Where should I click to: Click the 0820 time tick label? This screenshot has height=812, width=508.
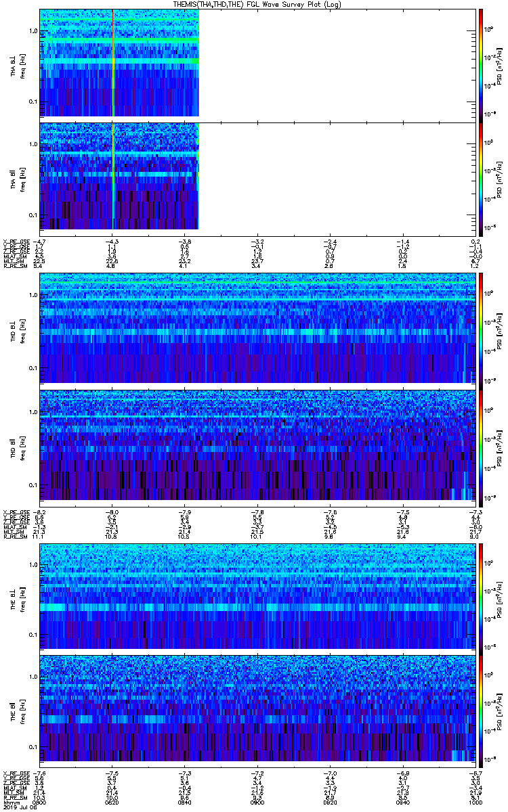click(x=112, y=803)
